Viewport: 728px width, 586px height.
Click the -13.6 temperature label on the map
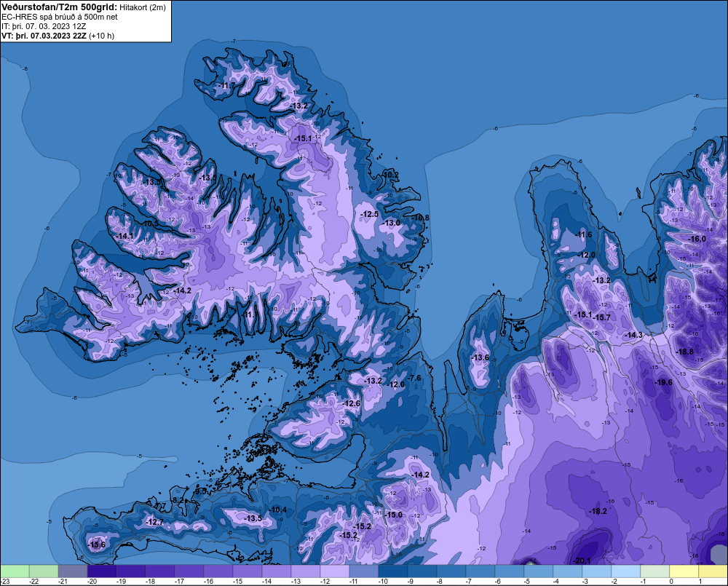point(480,357)
